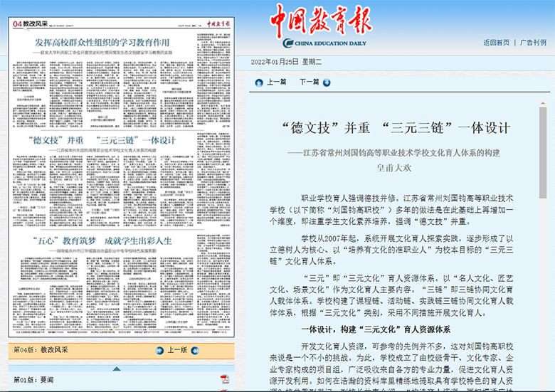Click the 第04版：教改风采 label

click(x=41, y=350)
